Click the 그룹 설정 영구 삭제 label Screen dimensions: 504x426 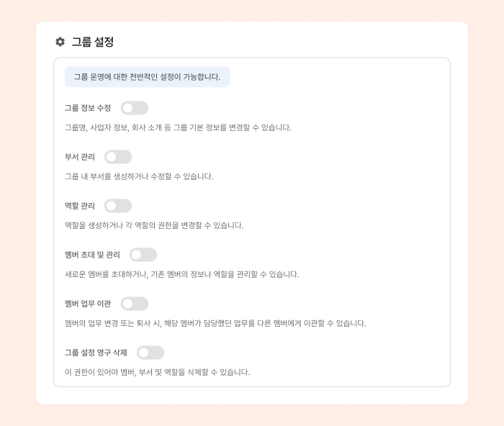coord(96,353)
